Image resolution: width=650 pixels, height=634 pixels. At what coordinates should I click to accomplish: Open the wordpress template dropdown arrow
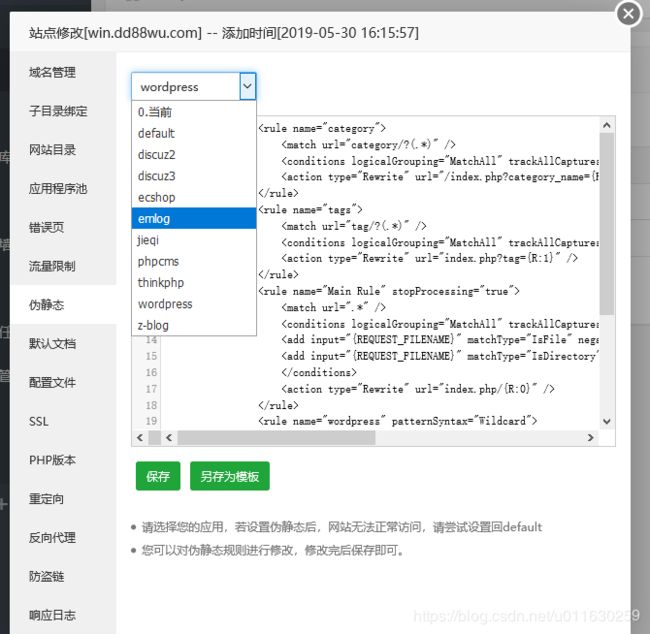click(x=247, y=86)
